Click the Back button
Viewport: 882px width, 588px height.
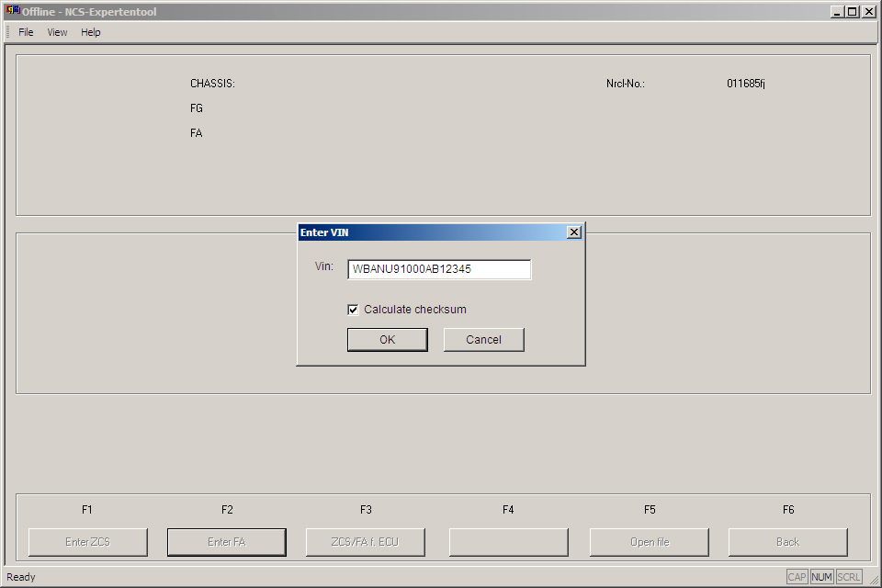point(788,542)
